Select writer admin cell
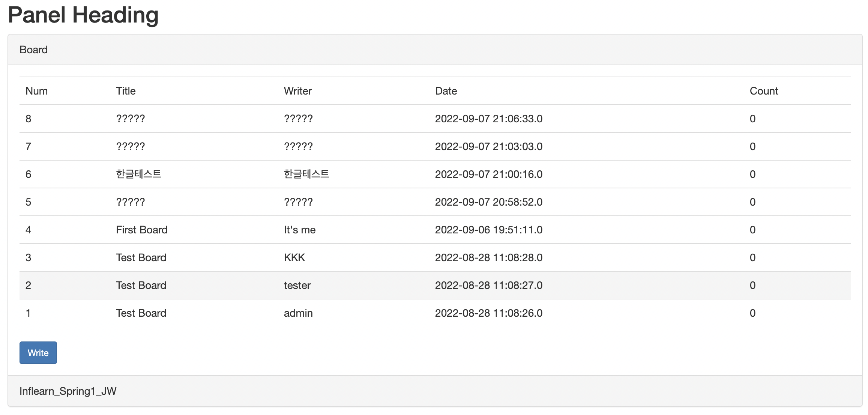 298,313
